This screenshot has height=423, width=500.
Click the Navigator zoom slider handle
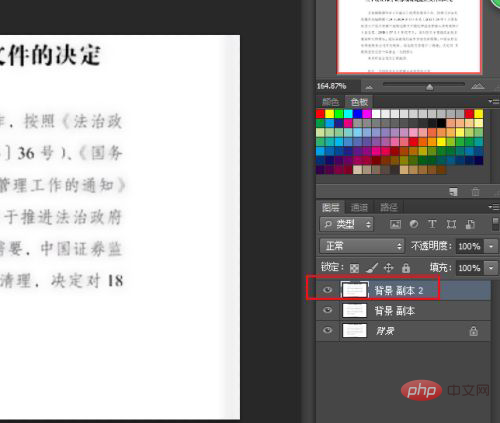tap(430, 87)
